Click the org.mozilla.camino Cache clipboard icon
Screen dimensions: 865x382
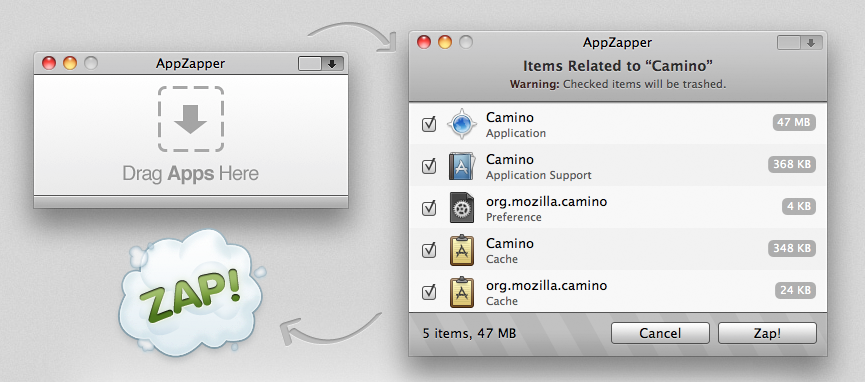[462, 292]
